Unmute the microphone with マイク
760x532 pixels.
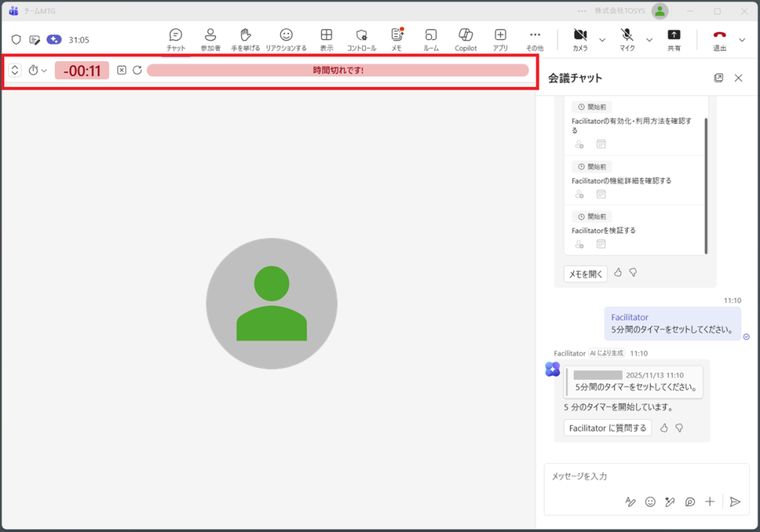click(627, 39)
